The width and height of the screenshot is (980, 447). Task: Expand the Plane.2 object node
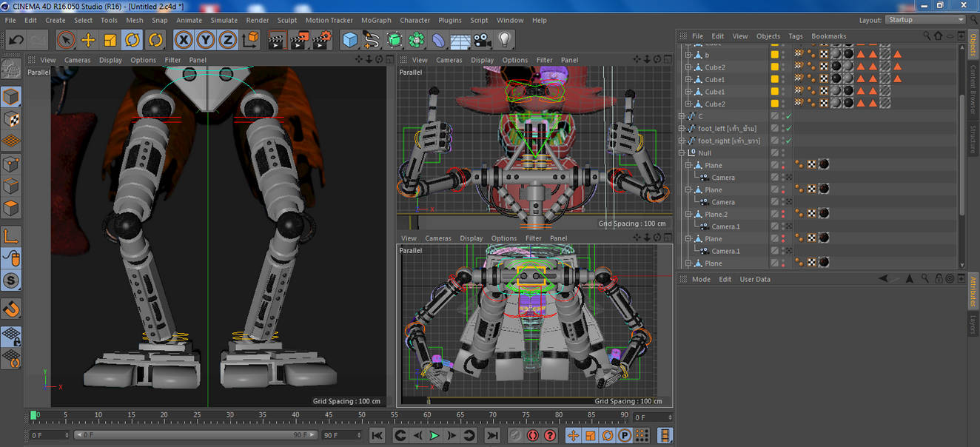click(x=688, y=215)
